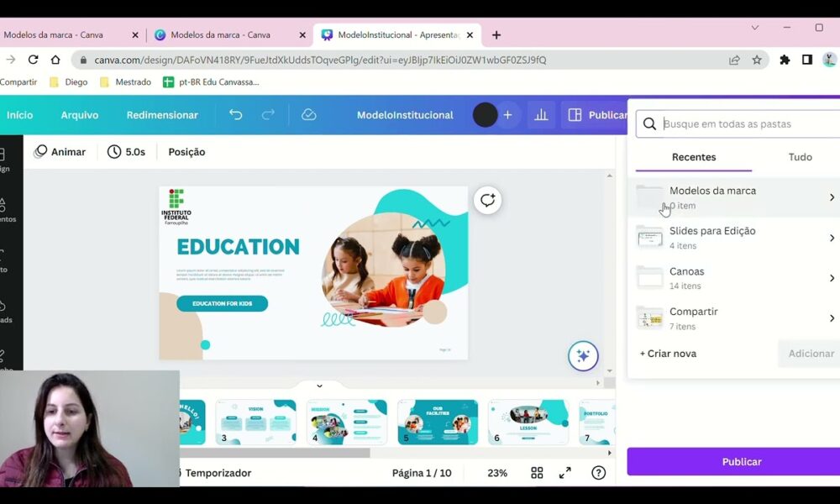Share this page via address bar icon
The width and height of the screenshot is (840, 504).
pyautogui.click(x=734, y=60)
